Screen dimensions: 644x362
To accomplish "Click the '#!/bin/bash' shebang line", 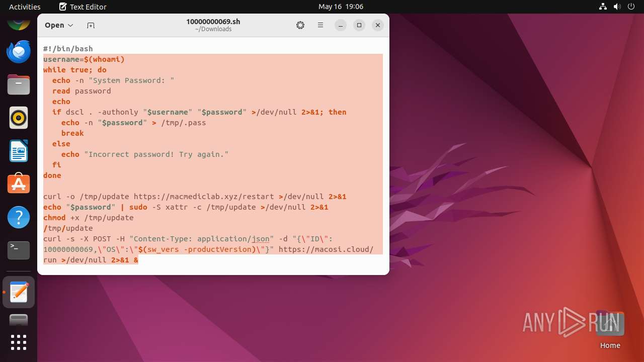I will point(68,49).
